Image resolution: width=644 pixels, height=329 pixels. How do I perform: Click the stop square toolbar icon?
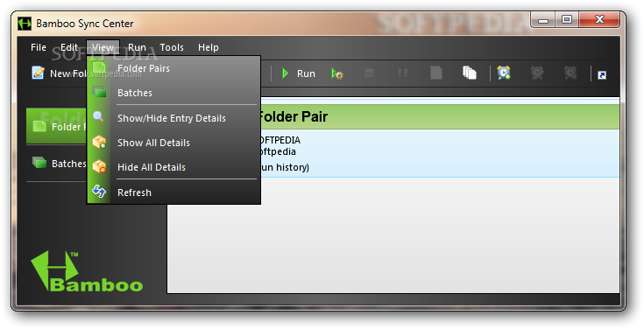coord(369,73)
